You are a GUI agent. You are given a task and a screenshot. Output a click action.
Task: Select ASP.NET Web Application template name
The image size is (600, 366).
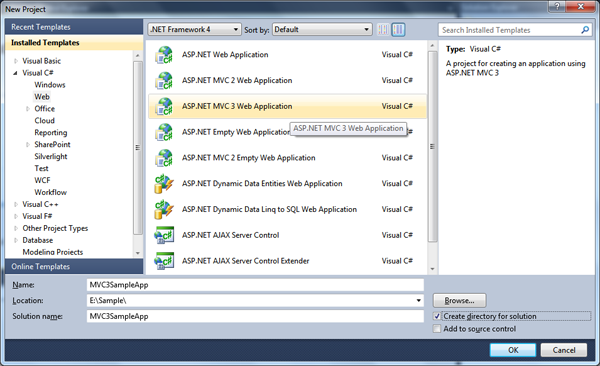225,55
